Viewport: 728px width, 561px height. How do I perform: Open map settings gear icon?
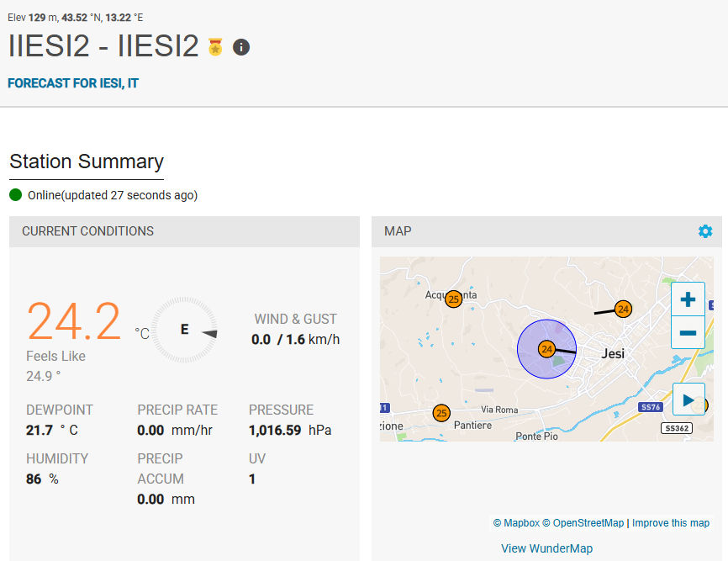point(705,231)
